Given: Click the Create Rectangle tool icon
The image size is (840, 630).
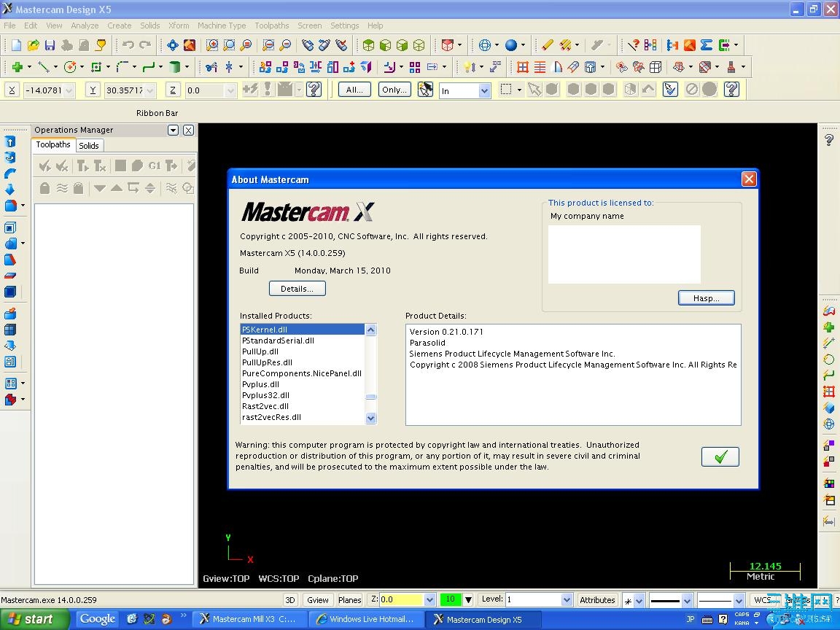Looking at the screenshot, I should pyautogui.click(x=96, y=67).
